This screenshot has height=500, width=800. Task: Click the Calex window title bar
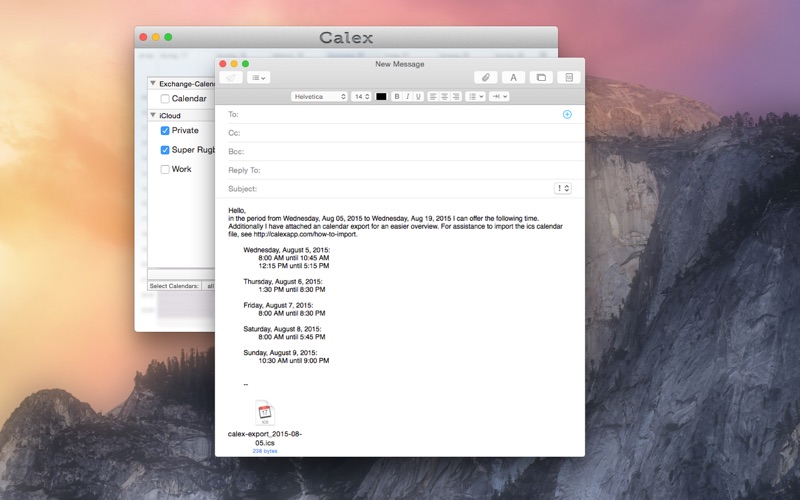point(346,37)
